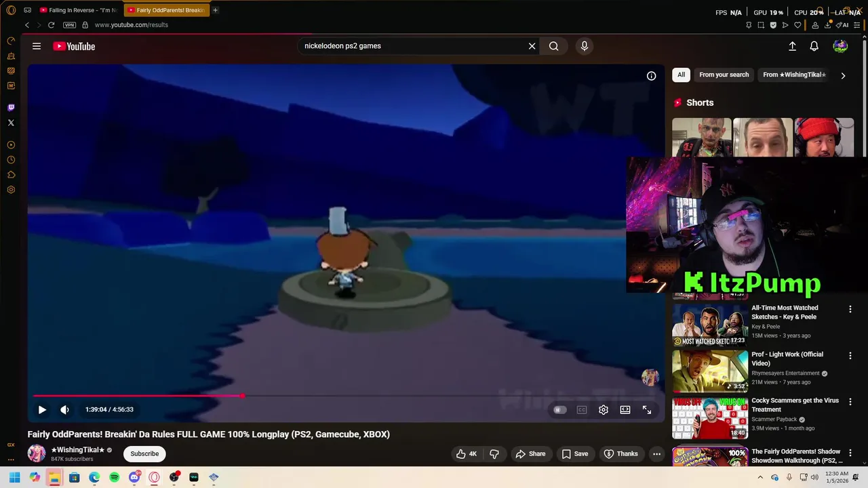
Task: Open more actions ellipsis under video
Action: tap(656, 453)
